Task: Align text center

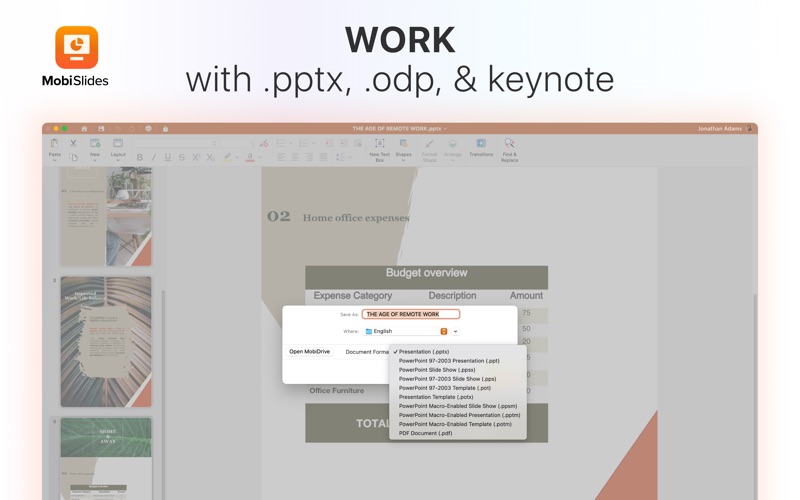Action: (295, 157)
